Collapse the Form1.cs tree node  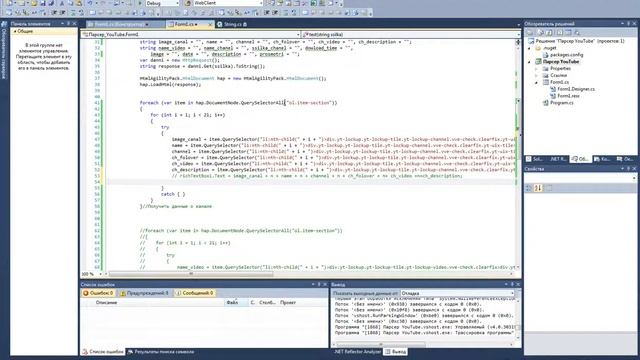(537, 82)
